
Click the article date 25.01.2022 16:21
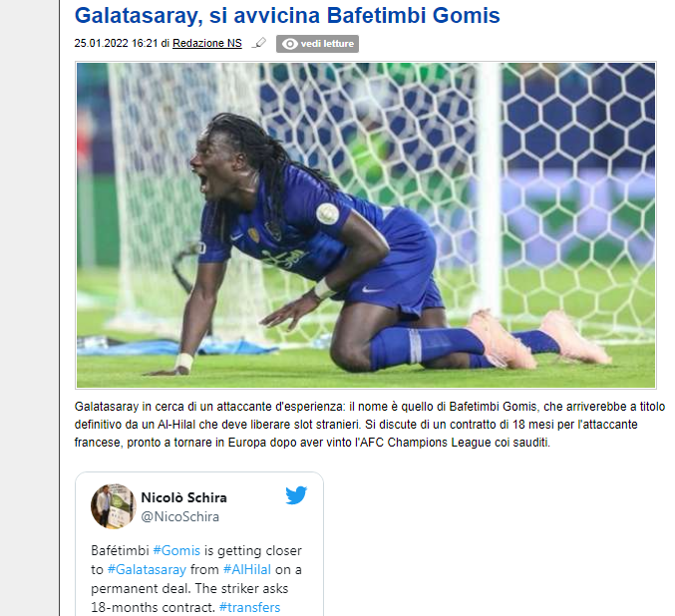pyautogui.click(x=116, y=44)
